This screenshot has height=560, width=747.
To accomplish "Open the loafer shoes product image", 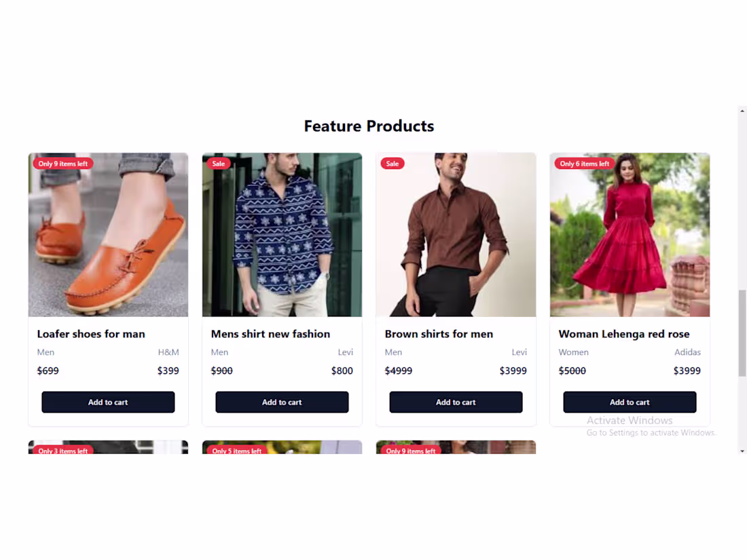I will click(108, 234).
